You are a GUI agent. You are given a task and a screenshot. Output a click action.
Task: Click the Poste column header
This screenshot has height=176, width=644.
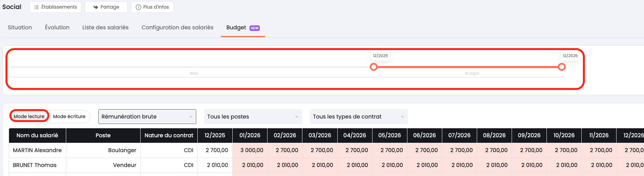coord(103,135)
